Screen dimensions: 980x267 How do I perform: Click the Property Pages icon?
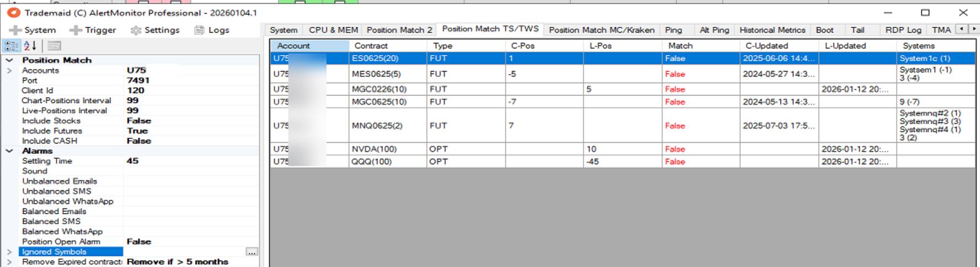tap(54, 46)
